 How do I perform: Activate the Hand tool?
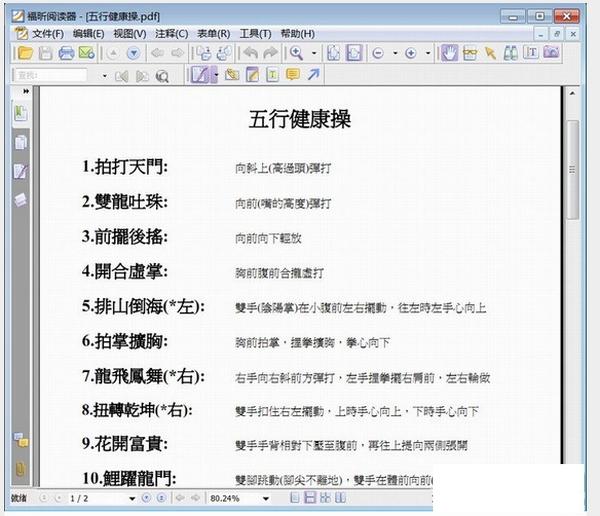coord(449,52)
